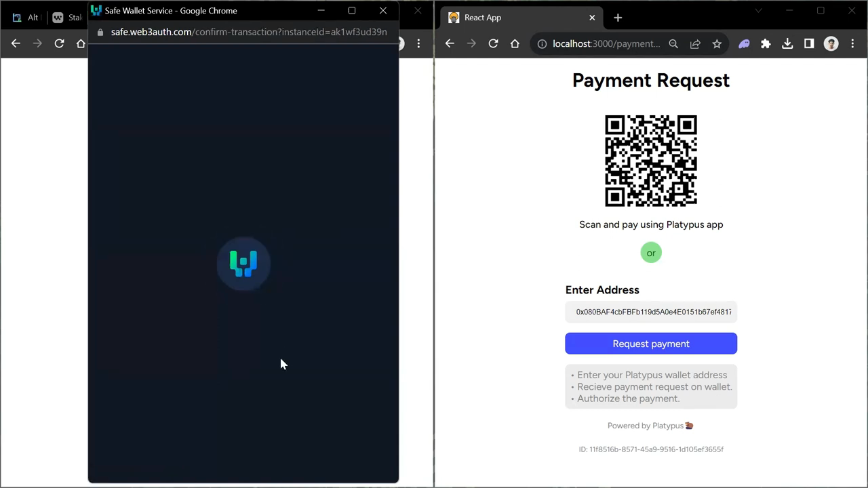Click the payment QR code

tap(651, 161)
